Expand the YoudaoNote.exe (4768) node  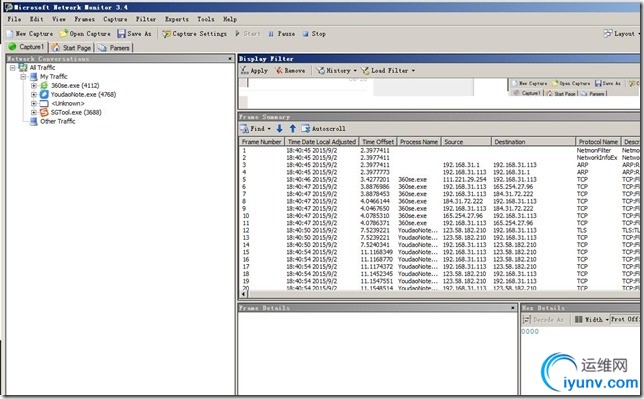pyautogui.click(x=34, y=95)
